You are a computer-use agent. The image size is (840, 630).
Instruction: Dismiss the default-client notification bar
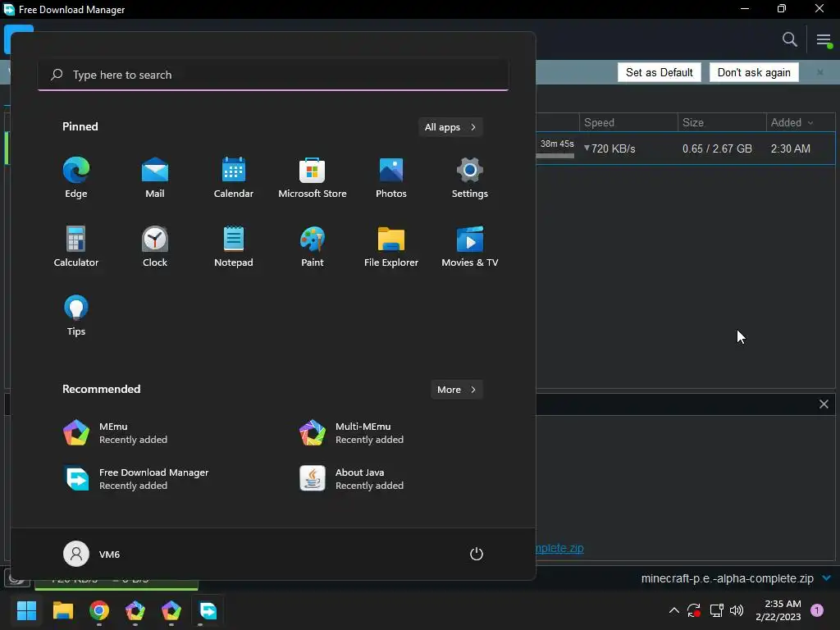click(820, 72)
